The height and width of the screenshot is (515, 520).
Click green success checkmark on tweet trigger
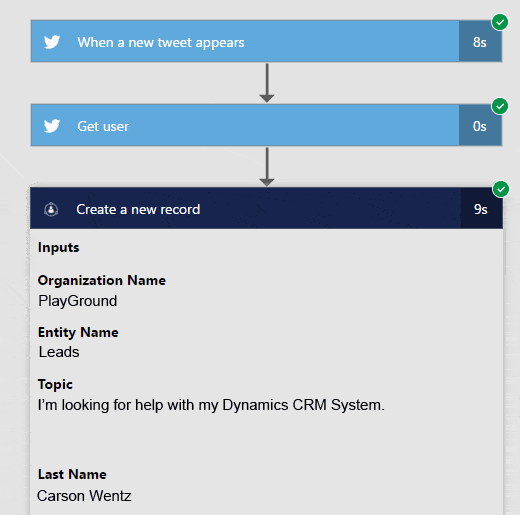500,22
